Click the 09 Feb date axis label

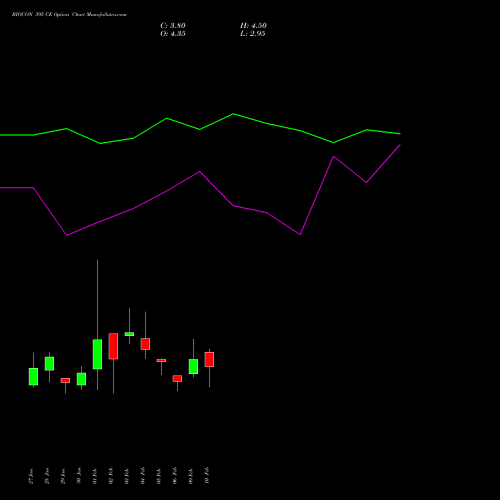coord(191,476)
